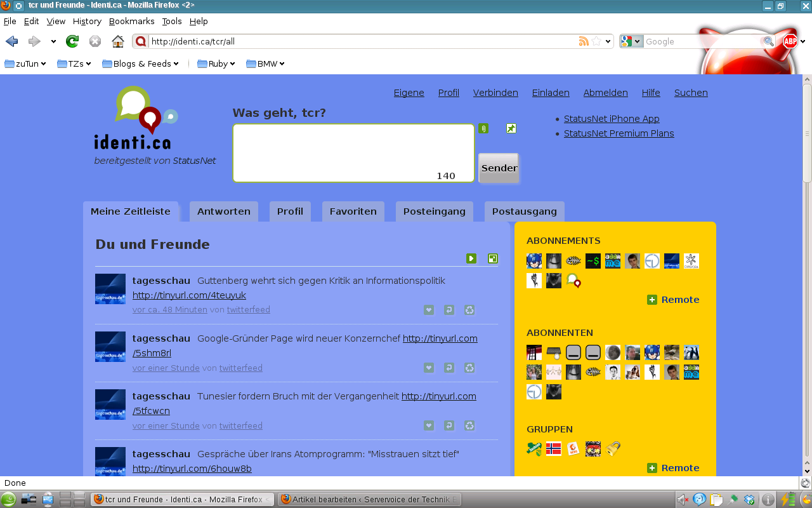Click the vertical page scrollbar

point(807,273)
